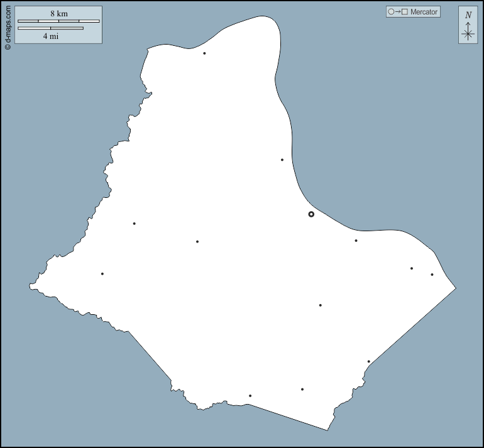The width and height of the screenshot is (484, 448).
Task: Click the northernmost city dot
Action: (204, 53)
